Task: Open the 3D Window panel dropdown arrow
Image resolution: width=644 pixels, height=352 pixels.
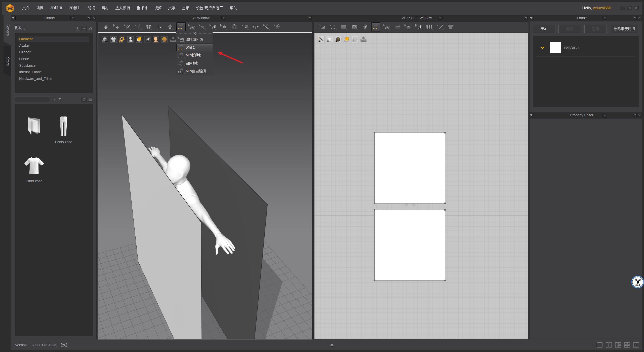Action: (224, 18)
